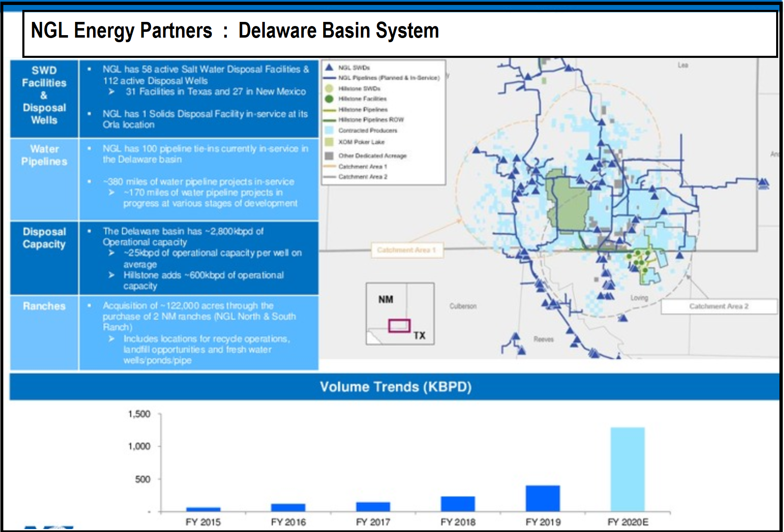Click the 'Culberson' county label on map
The width and height of the screenshot is (784, 532).
click(463, 306)
